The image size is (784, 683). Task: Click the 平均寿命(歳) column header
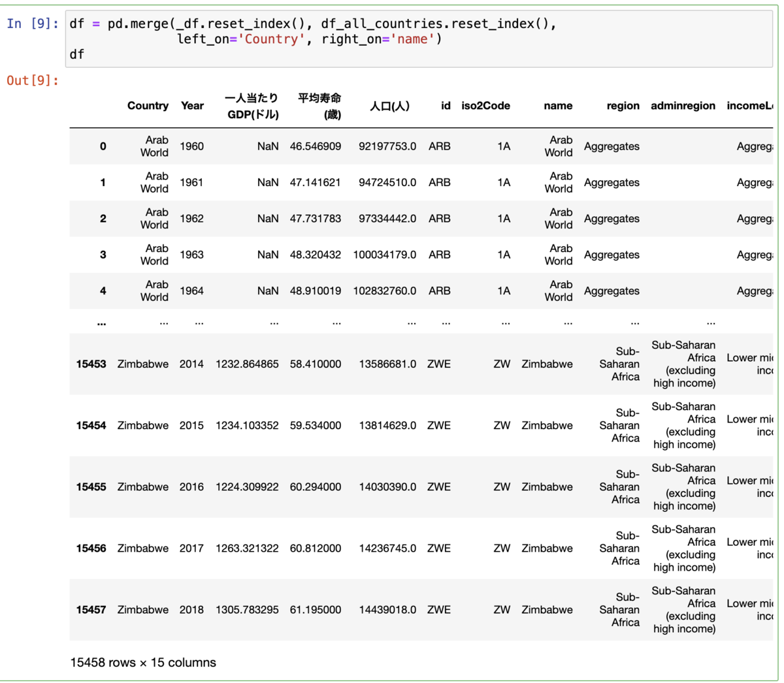[x=319, y=106]
